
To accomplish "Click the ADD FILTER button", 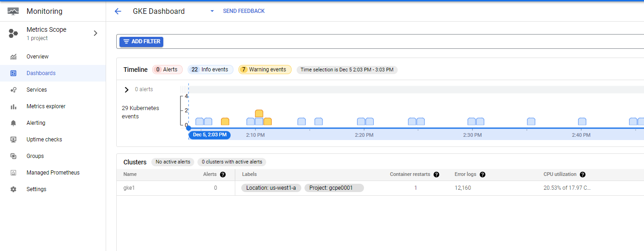I will click(141, 41).
